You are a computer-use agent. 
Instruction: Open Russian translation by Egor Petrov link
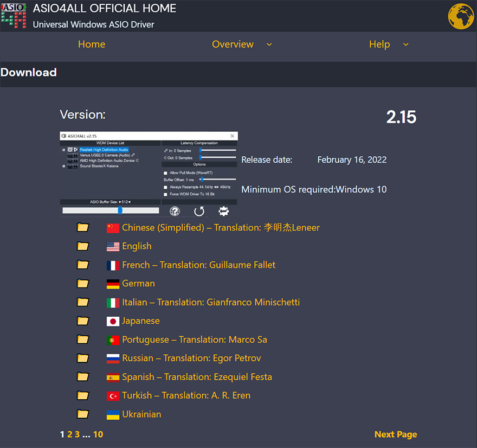click(191, 358)
